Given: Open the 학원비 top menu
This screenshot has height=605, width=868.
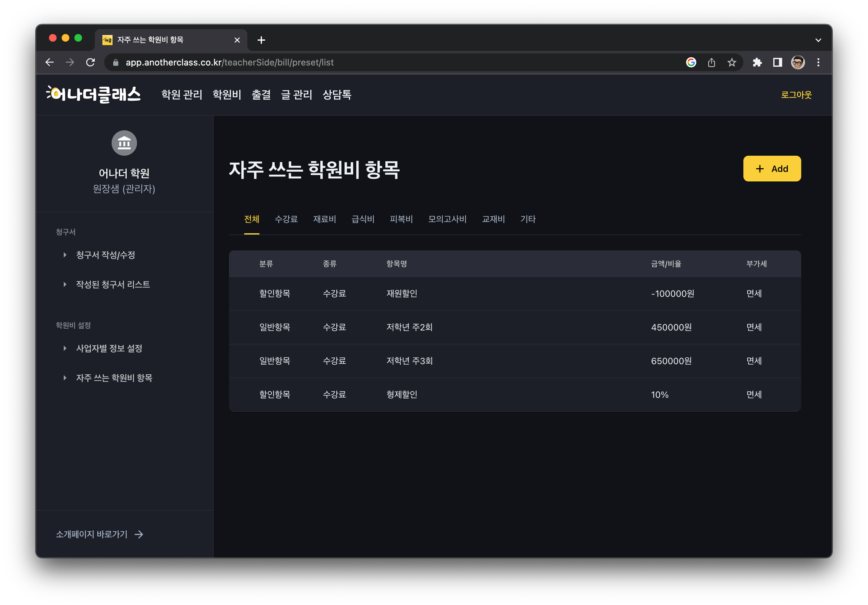Looking at the screenshot, I should [x=227, y=95].
